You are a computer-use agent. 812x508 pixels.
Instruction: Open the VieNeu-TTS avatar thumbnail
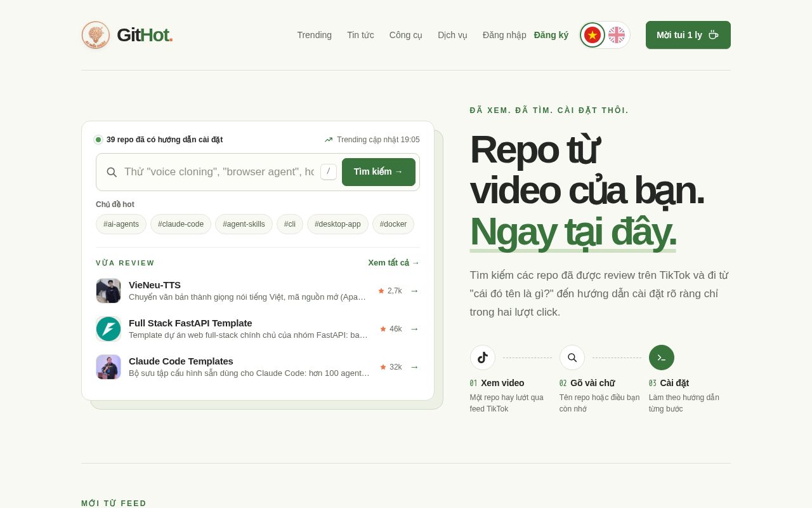(x=108, y=291)
